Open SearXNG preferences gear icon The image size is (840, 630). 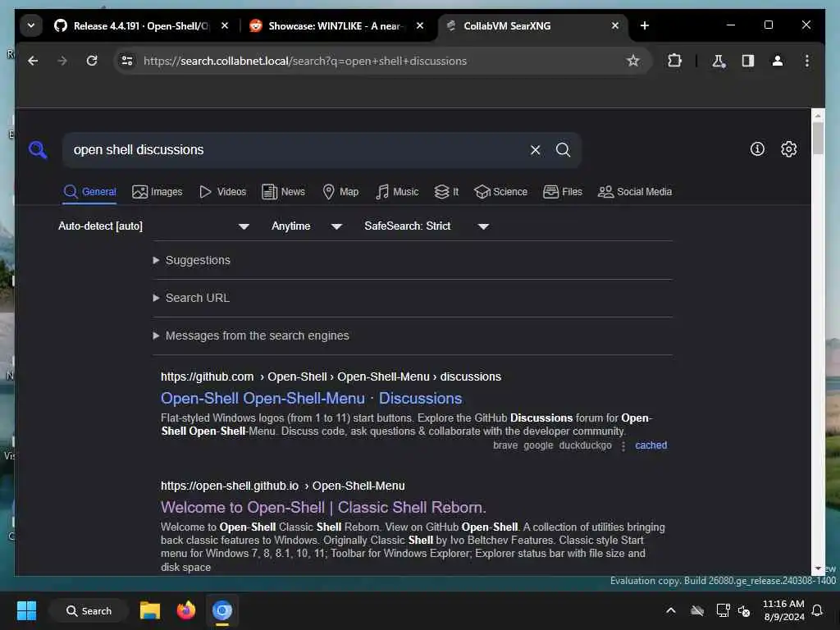coord(788,149)
